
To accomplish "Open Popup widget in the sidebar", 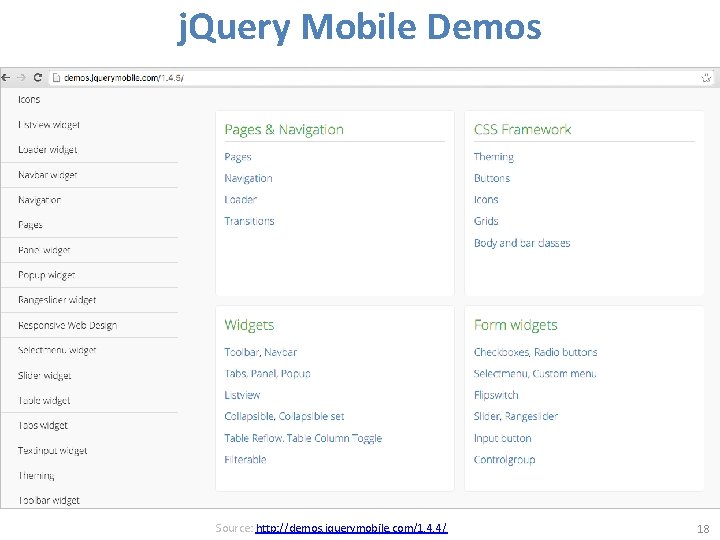I will pos(47,275).
